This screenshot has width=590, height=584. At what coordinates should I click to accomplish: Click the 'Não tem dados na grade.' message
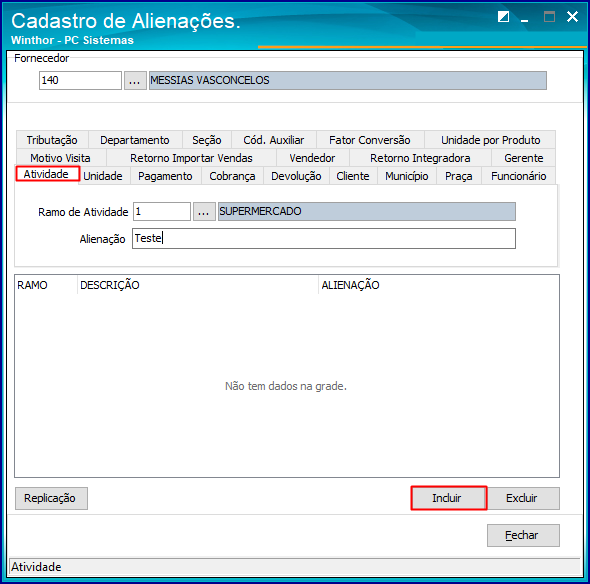click(286, 386)
